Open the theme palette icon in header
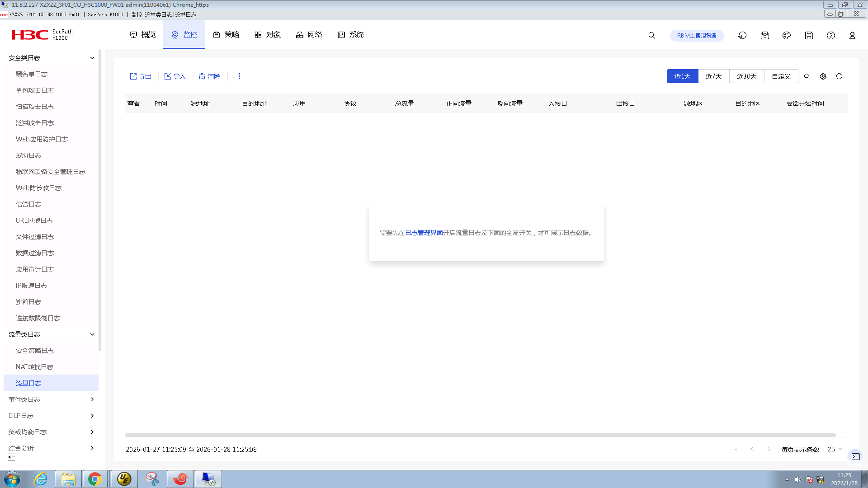The height and width of the screenshot is (488, 868). click(786, 35)
